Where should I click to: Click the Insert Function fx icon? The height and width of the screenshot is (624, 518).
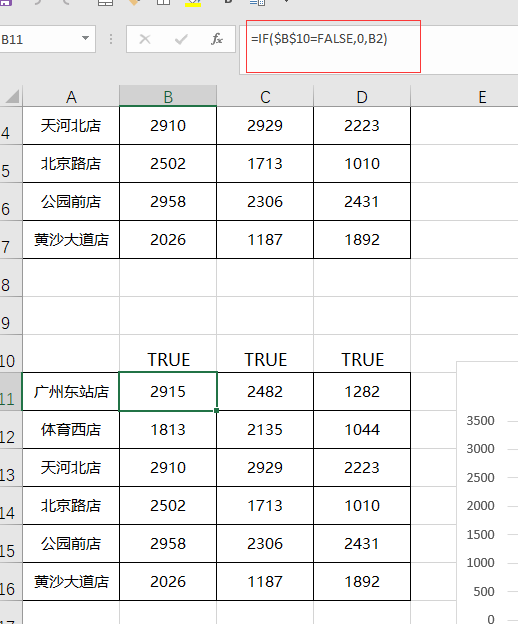pyautogui.click(x=217, y=39)
